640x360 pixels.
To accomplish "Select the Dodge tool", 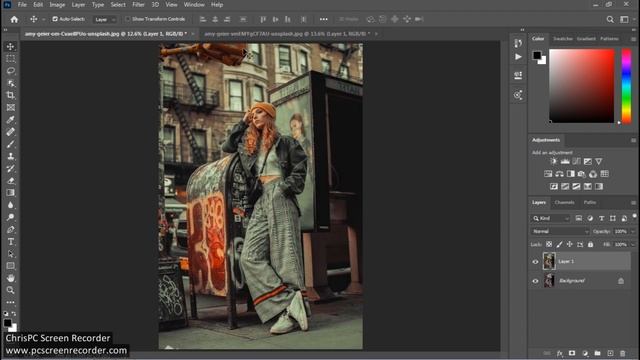I will pyautogui.click(x=11, y=217).
